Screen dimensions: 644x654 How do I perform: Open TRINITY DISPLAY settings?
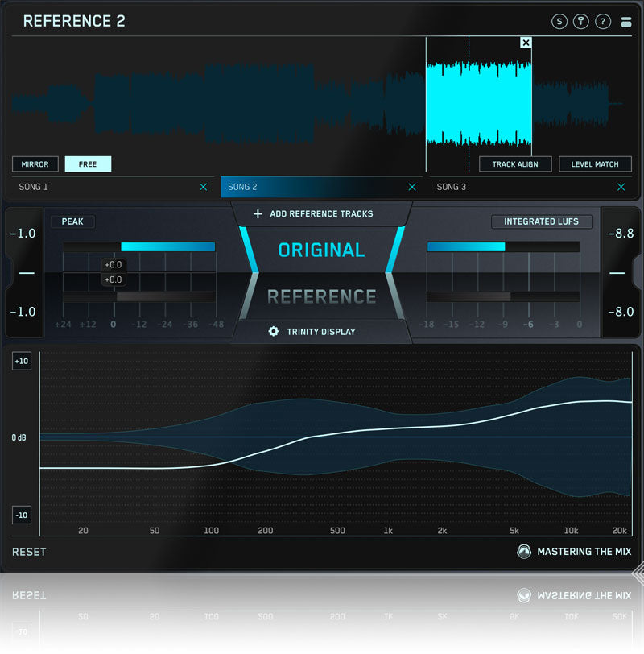321,332
